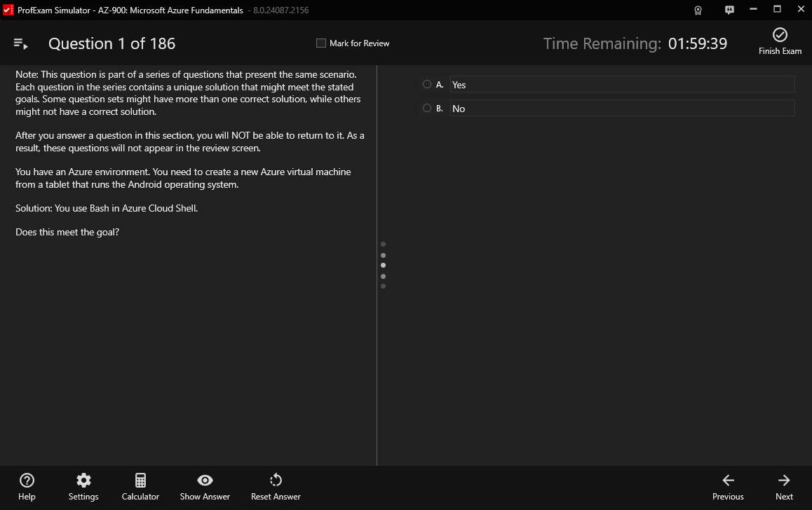This screenshot has height=510, width=812.
Task: Check the Mark for Review checkbox
Action: [321, 43]
